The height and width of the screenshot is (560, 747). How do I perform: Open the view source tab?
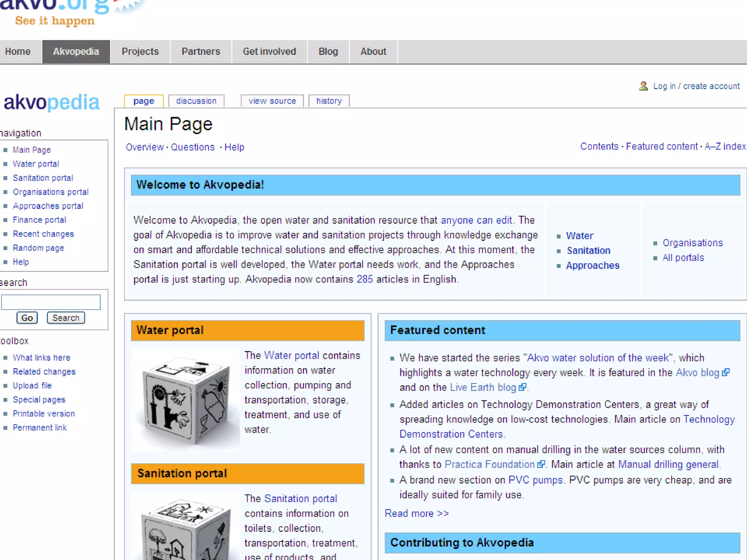(x=272, y=101)
